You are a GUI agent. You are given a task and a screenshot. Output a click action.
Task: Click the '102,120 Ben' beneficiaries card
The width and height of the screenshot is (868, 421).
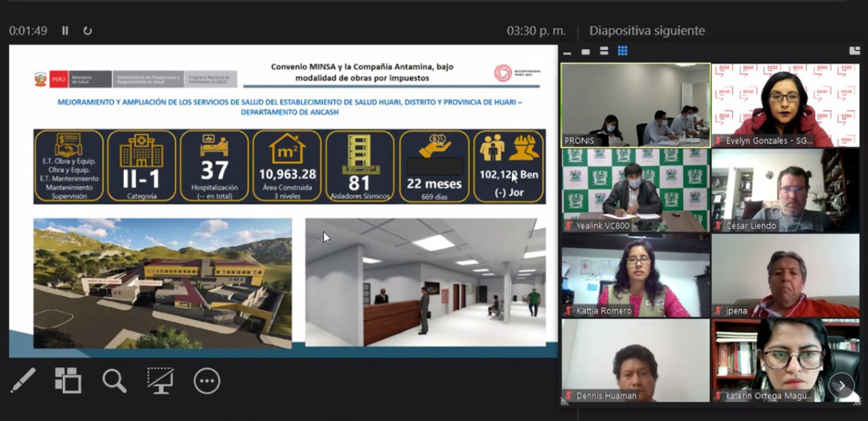[x=509, y=166]
